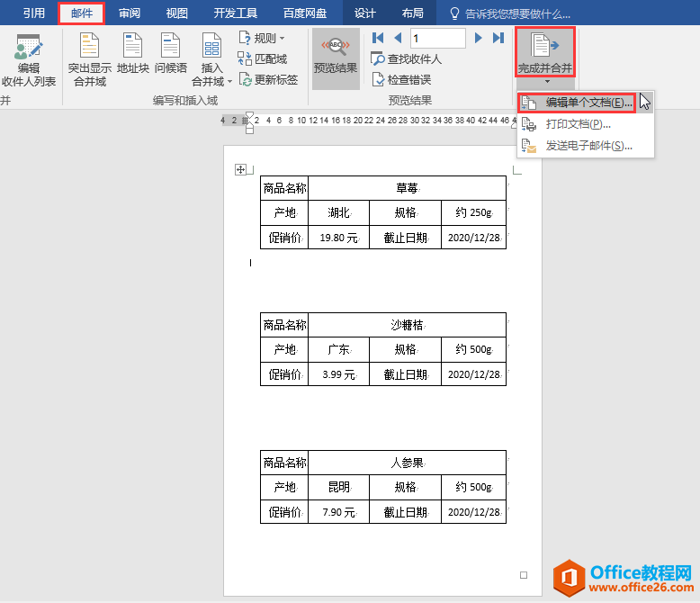Open 编辑收件人列表 recipient editor
700x603 pixels.
pos(29,59)
